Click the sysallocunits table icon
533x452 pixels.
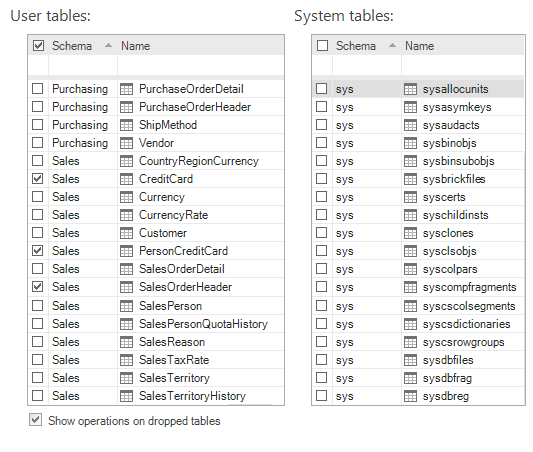coord(410,89)
